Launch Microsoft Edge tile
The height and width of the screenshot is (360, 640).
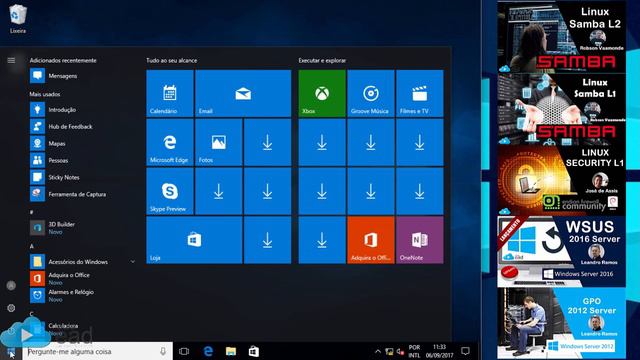[x=170, y=142]
